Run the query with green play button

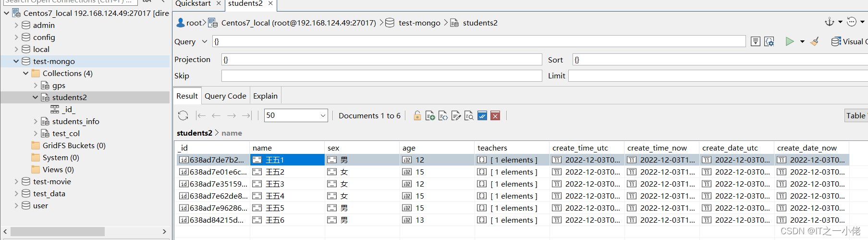[x=789, y=41]
